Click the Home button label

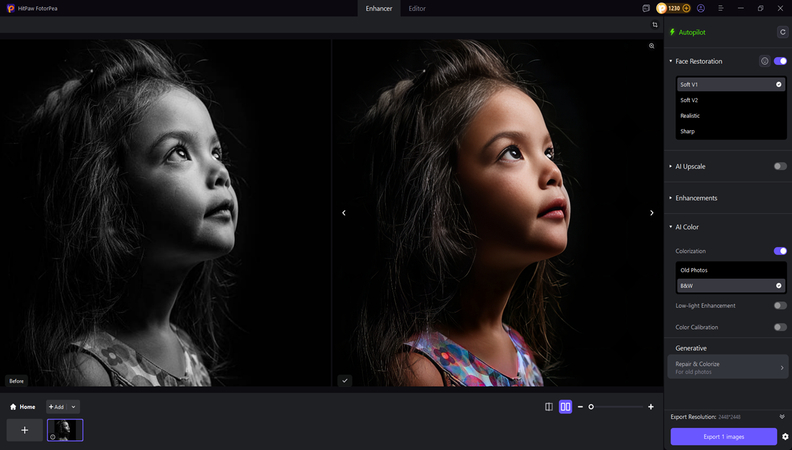pyautogui.click(x=27, y=407)
